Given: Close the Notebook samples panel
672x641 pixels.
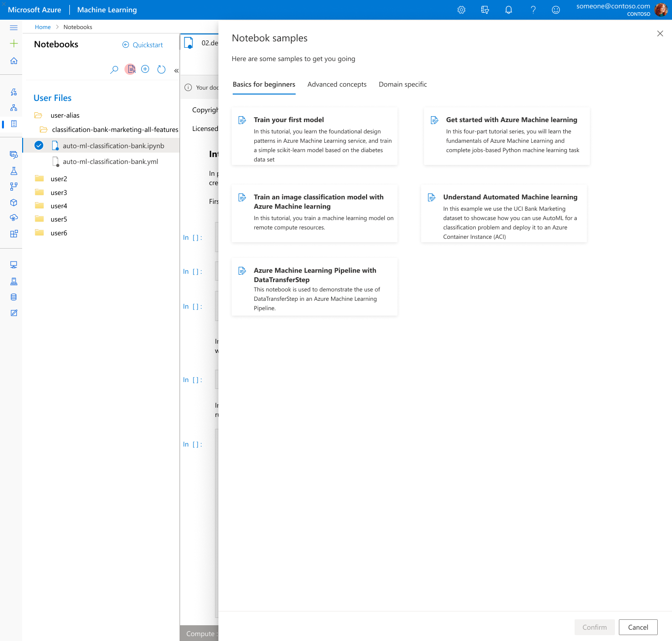Looking at the screenshot, I should [x=660, y=33].
